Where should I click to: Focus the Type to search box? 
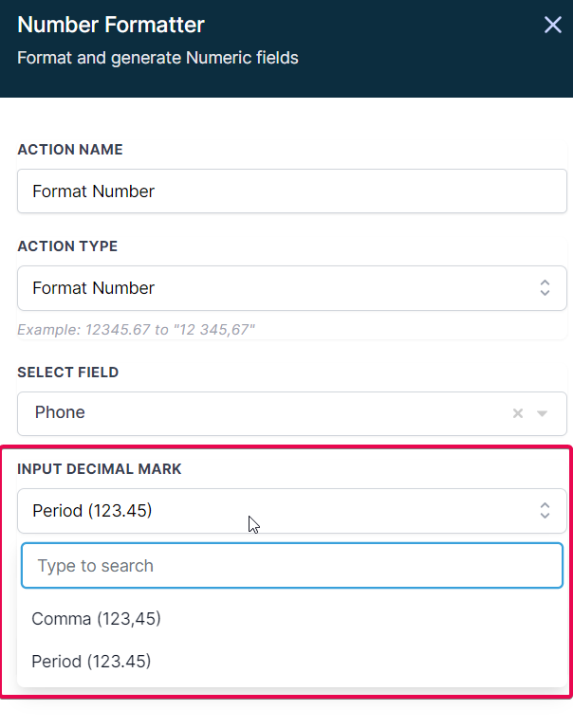pos(292,566)
